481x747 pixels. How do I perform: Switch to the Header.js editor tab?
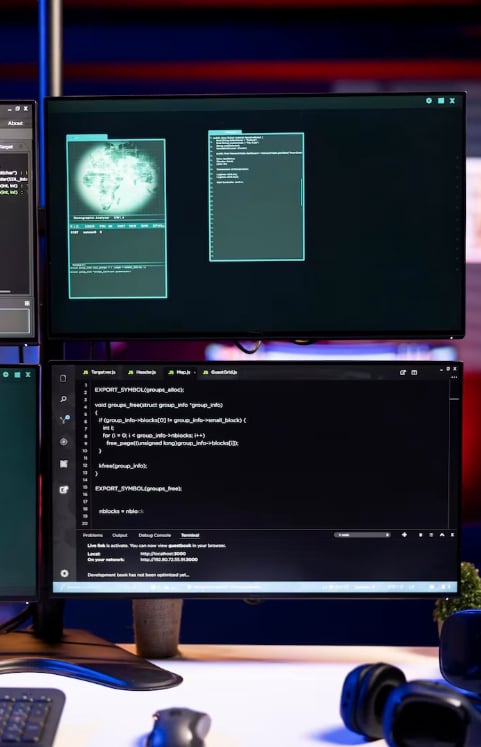142,372
